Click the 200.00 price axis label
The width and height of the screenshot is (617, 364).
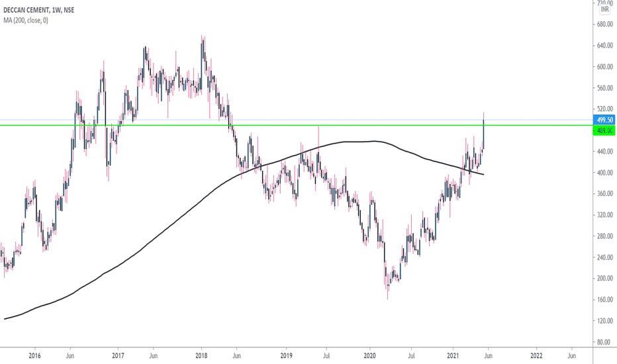[x=605, y=279]
